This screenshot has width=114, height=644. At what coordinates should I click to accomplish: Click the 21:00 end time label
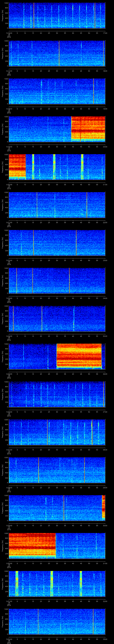click(x=105, y=184)
